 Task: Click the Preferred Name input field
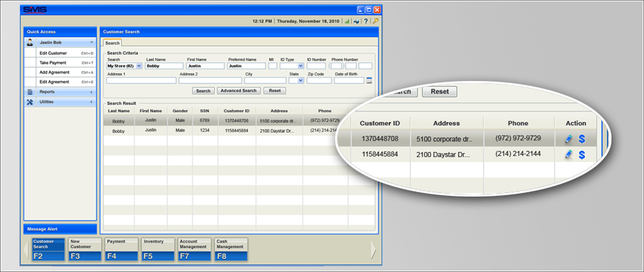[x=247, y=66]
